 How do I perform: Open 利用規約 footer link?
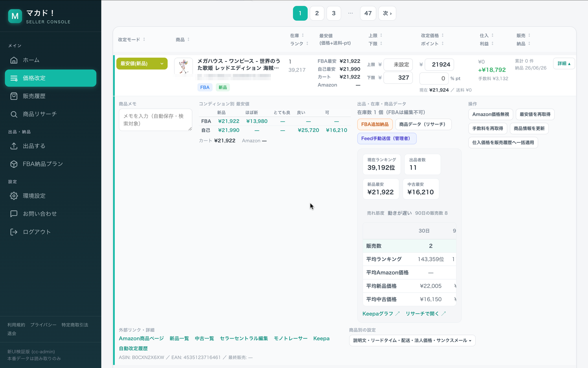pos(16,325)
